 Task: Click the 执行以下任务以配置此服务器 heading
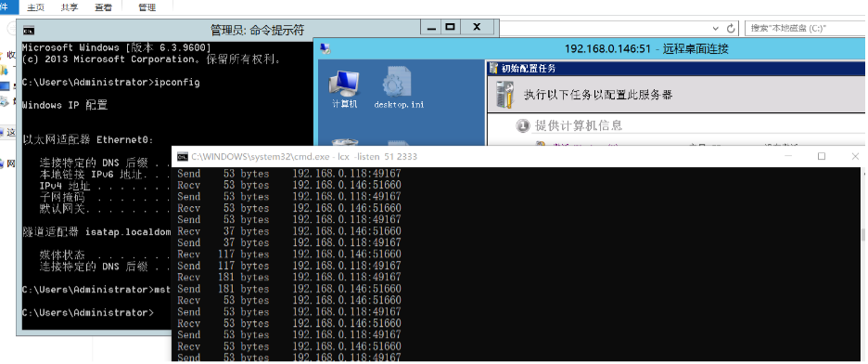pos(598,95)
